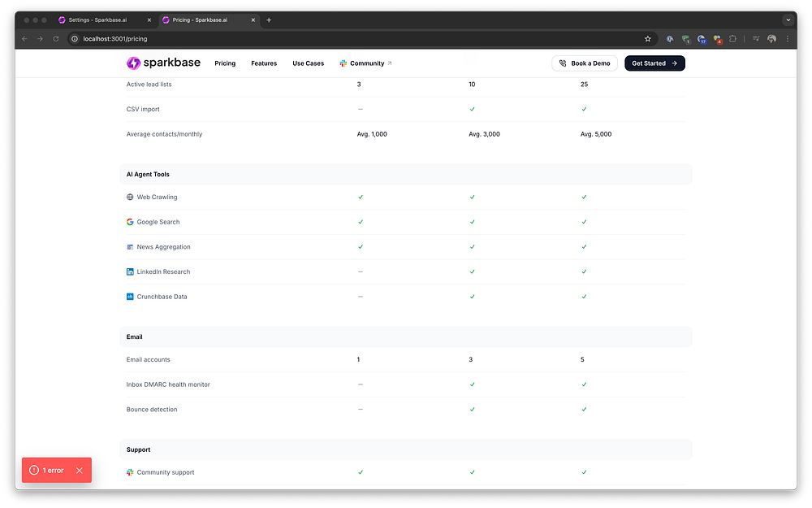
Task: Click the Google Search row icon
Action: [x=130, y=222]
